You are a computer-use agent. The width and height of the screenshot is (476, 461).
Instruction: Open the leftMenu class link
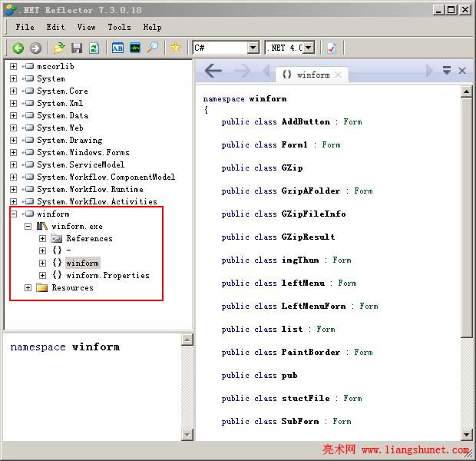[303, 283]
